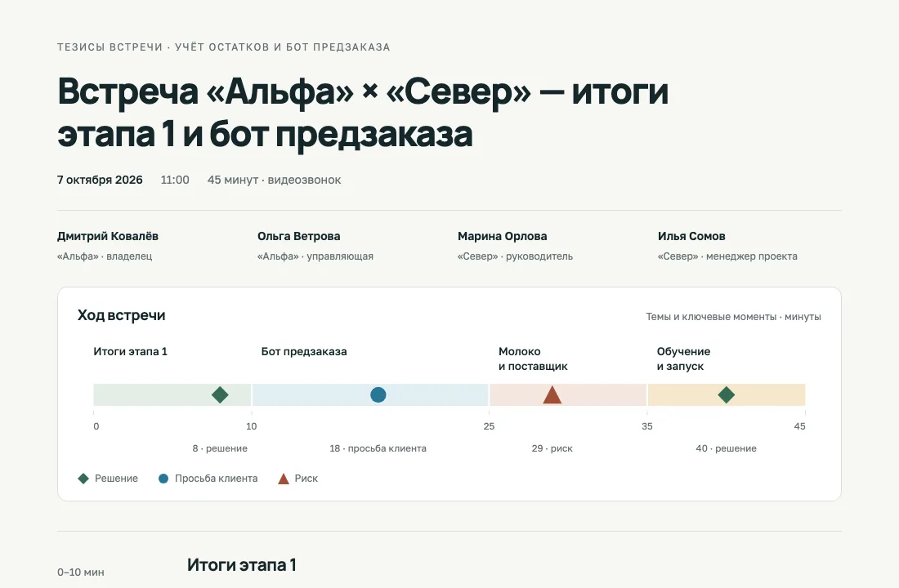The image size is (899, 588).
Task: Click the «Решение» legend label
Action: coord(116,479)
